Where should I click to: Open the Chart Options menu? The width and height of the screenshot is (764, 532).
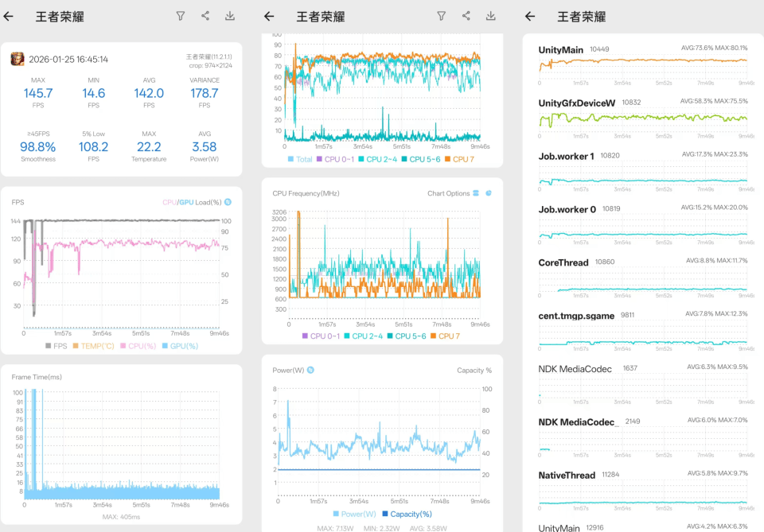pyautogui.click(x=448, y=193)
